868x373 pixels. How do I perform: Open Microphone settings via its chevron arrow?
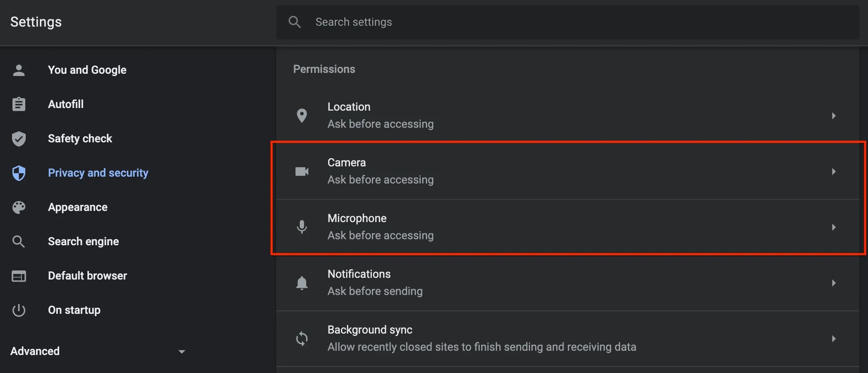(x=834, y=227)
